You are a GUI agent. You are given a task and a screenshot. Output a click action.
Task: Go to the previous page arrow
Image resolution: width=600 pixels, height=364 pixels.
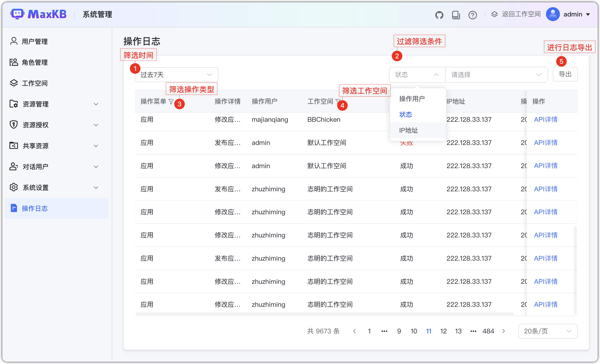354,331
